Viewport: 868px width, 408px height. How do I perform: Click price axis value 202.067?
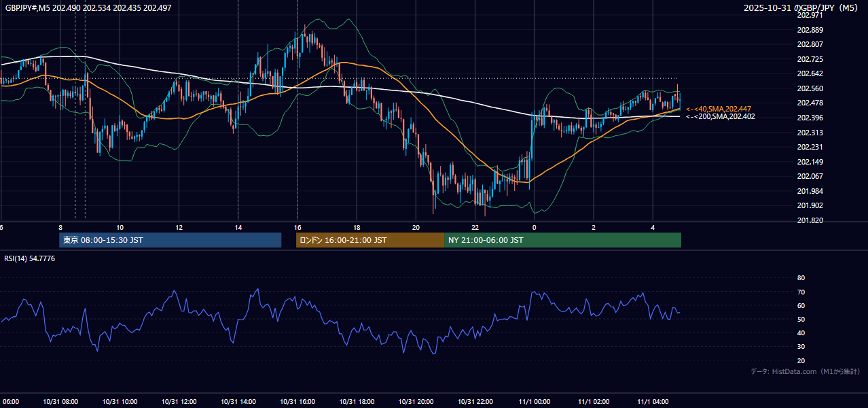810,176
